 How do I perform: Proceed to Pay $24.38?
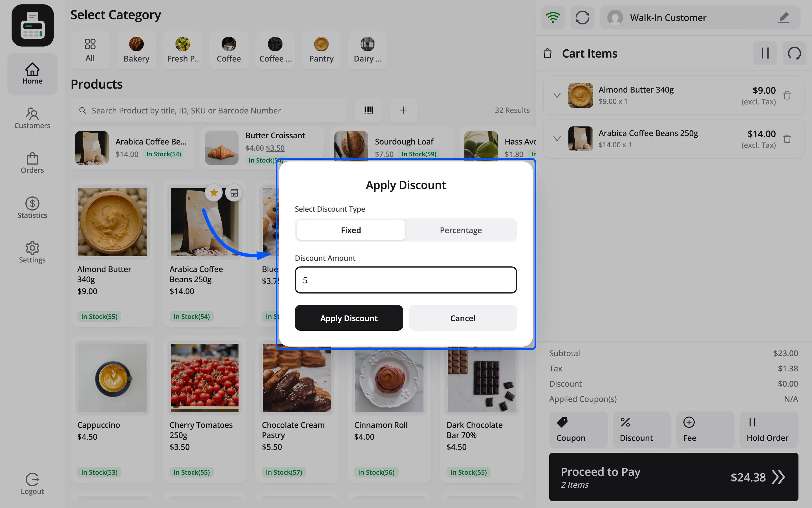pos(674,477)
